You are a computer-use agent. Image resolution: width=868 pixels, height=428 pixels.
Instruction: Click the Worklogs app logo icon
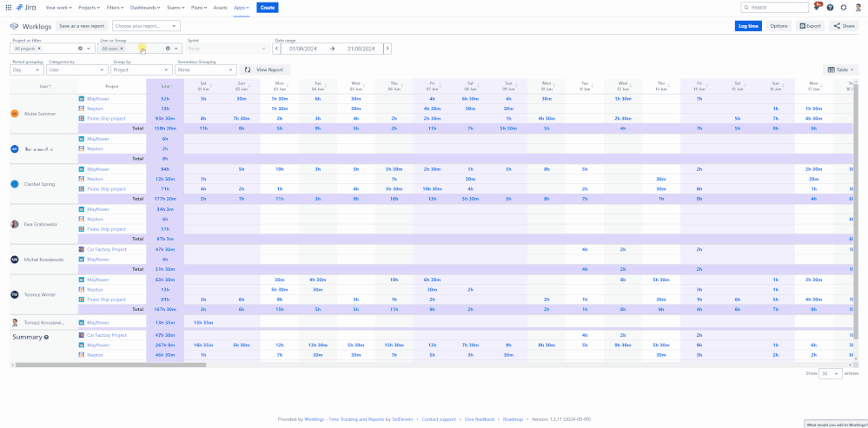pyautogui.click(x=15, y=26)
